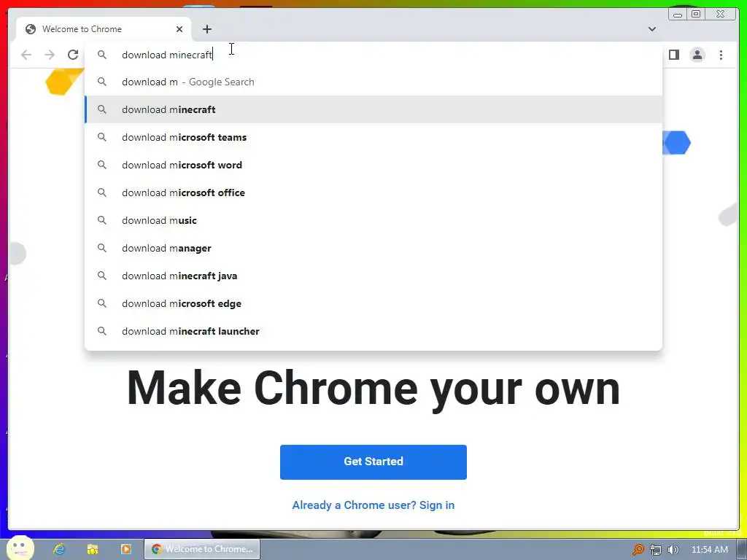This screenshot has width=747, height=560.
Task: Click the search icon beside 'download music'
Action: point(102,220)
